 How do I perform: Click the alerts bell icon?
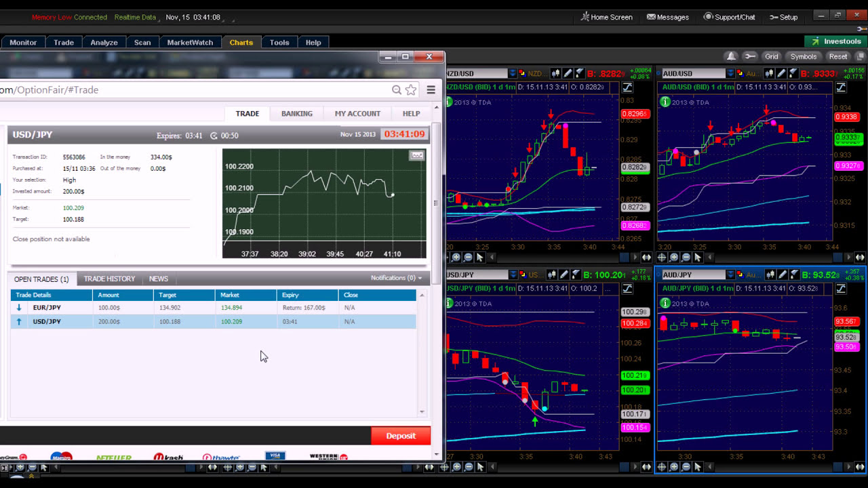coord(731,56)
